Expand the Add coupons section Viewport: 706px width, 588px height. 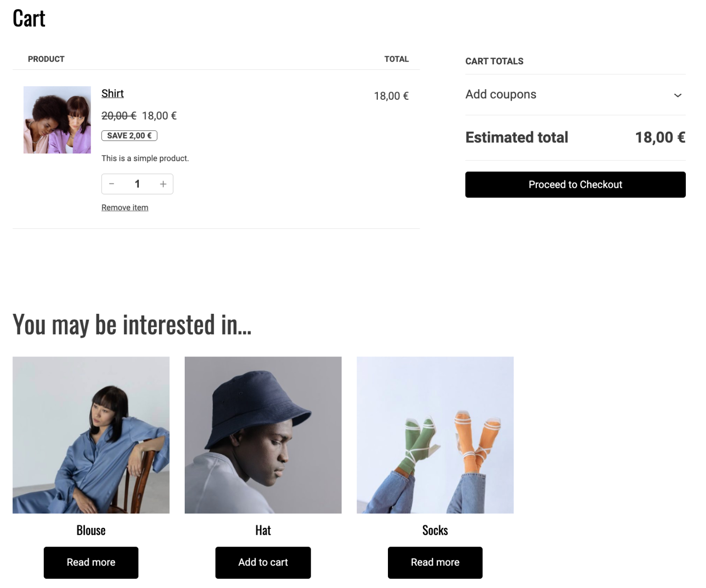click(501, 95)
